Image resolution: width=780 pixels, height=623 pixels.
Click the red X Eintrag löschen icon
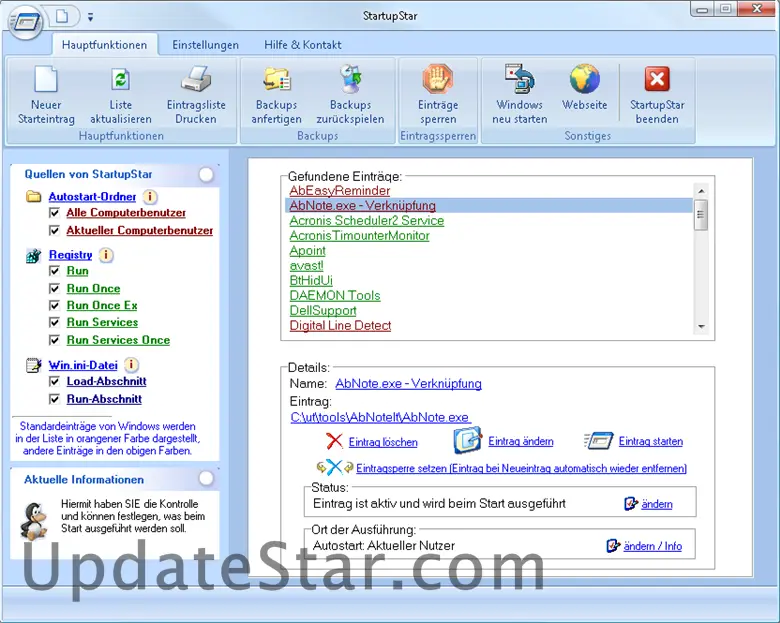(334, 441)
